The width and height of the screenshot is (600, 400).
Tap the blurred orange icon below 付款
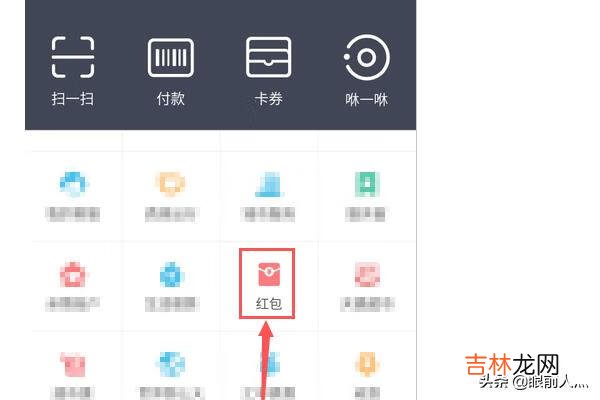(x=171, y=184)
